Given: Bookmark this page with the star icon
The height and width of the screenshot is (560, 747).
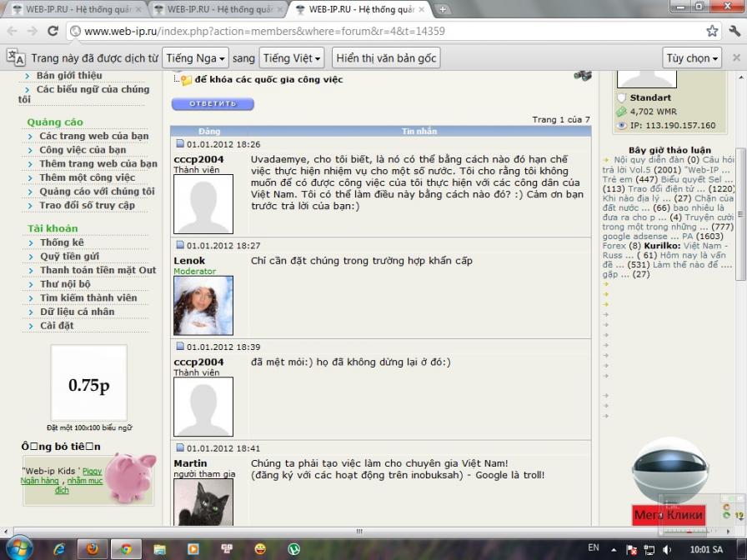Looking at the screenshot, I should pos(712,31).
